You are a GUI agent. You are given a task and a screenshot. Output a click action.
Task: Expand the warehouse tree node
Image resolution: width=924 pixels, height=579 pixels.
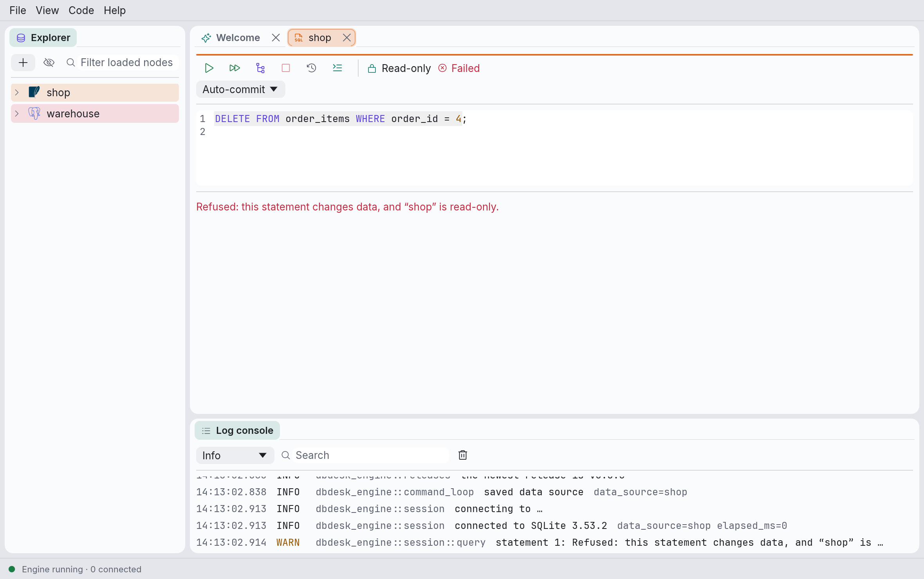coord(17,114)
